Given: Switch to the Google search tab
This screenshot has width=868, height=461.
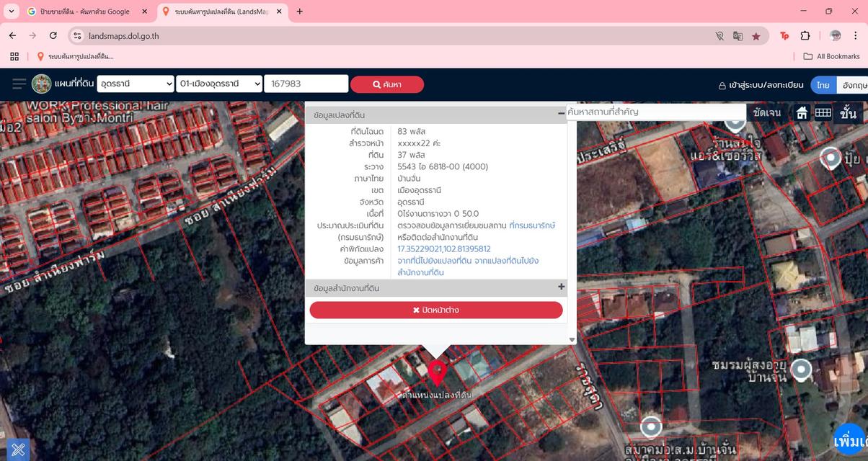Looking at the screenshot, I should tap(85, 12).
